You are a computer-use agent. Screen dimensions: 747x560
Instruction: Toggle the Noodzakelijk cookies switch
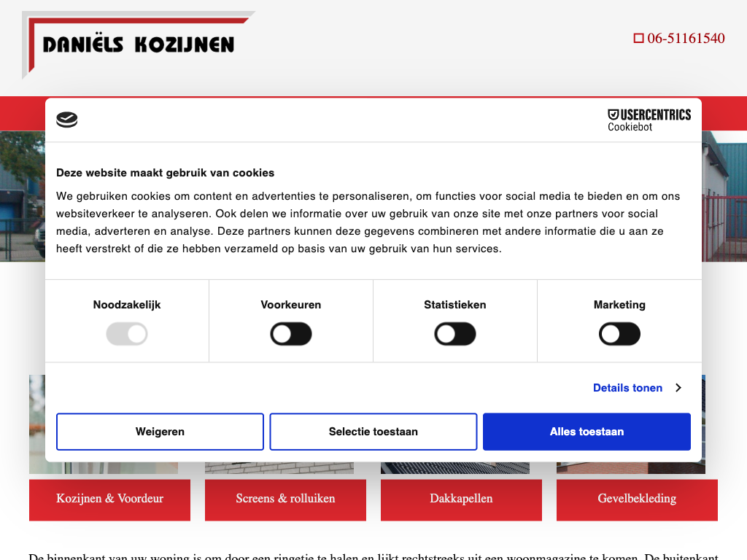point(127,335)
